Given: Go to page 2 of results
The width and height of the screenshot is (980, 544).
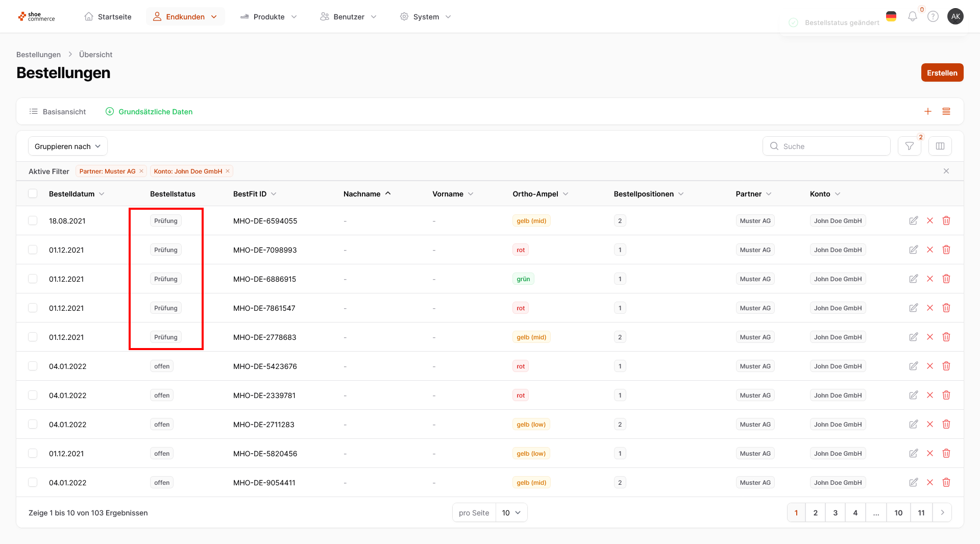Looking at the screenshot, I should pyautogui.click(x=815, y=513).
